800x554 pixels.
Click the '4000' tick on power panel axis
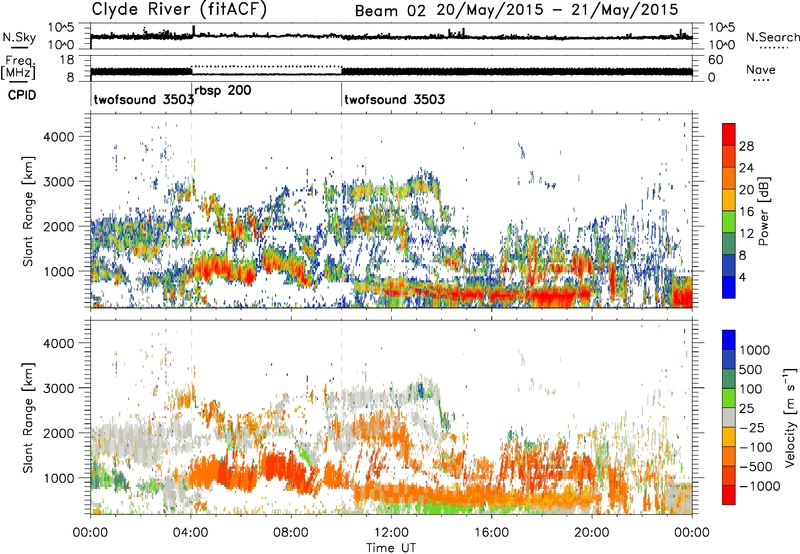click(x=59, y=137)
